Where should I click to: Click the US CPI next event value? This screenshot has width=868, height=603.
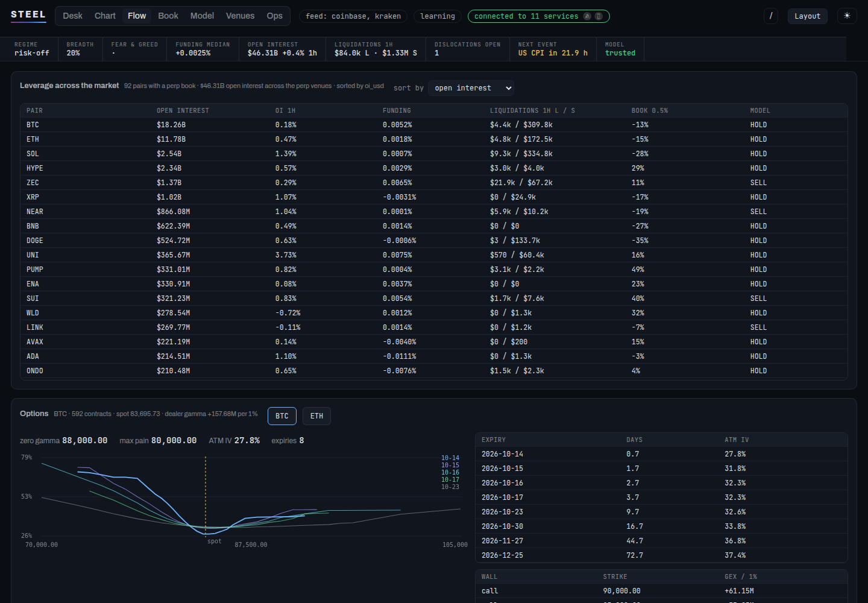pyautogui.click(x=553, y=53)
